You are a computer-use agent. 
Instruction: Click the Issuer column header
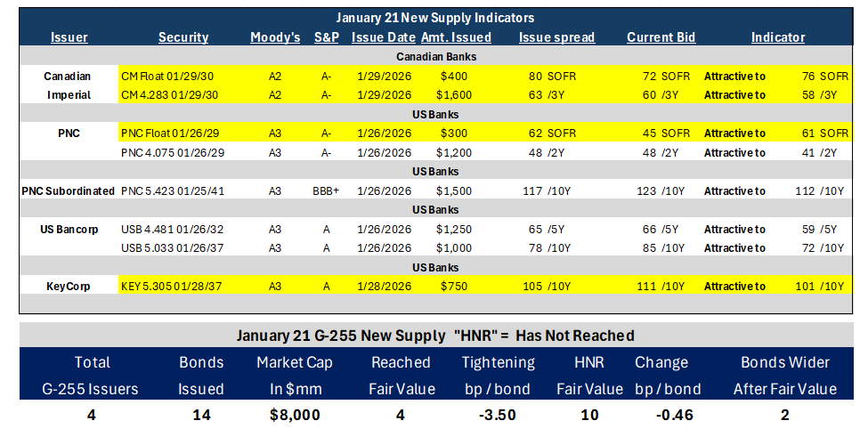[x=69, y=37]
